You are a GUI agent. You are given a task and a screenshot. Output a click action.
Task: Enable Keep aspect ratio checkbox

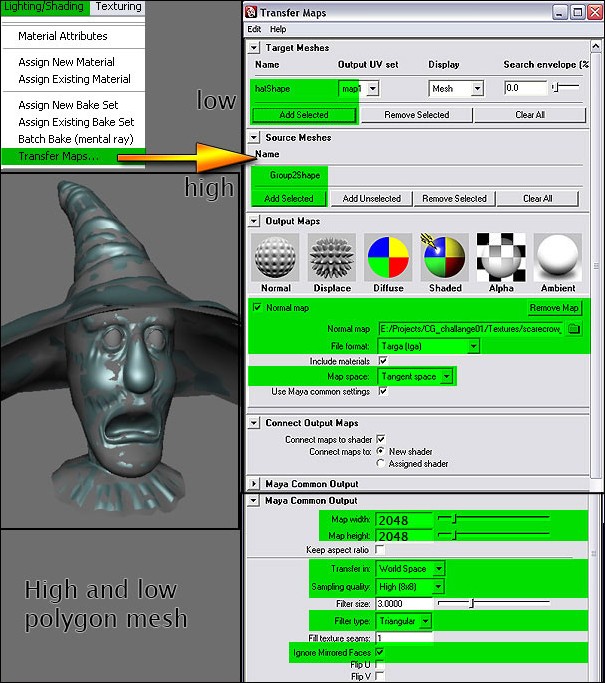point(380,549)
